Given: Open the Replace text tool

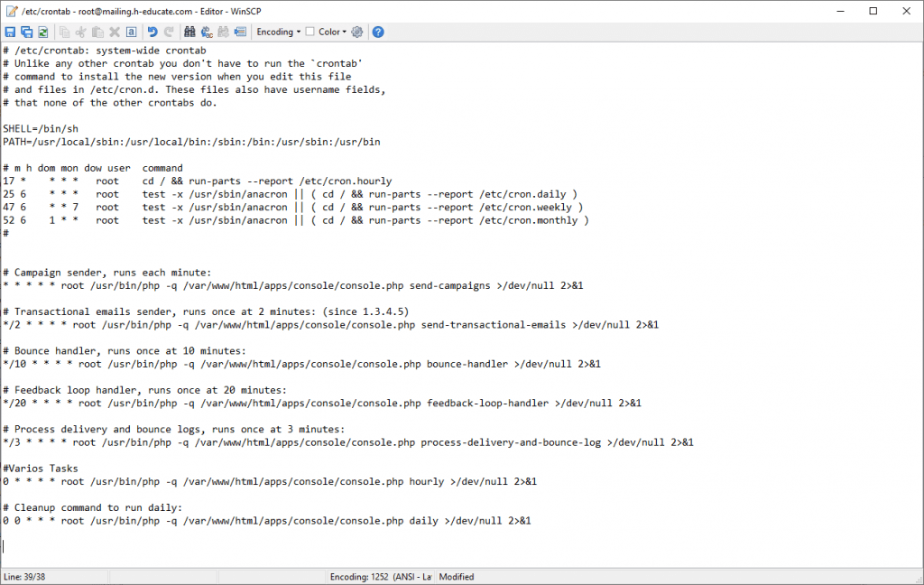Looking at the screenshot, I should tap(207, 32).
